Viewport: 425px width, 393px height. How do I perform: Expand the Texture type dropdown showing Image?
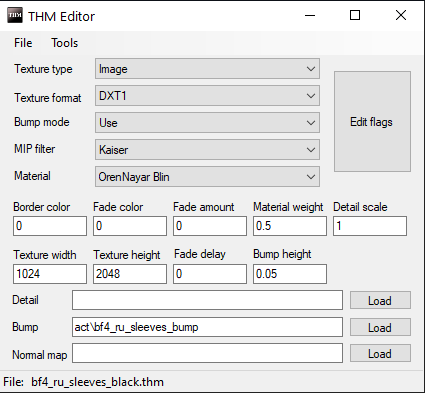207,69
